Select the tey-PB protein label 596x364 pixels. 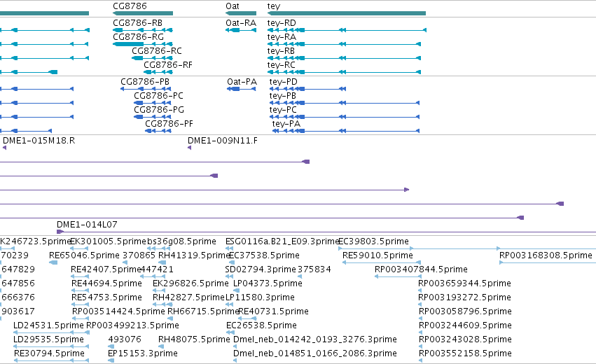282,96
